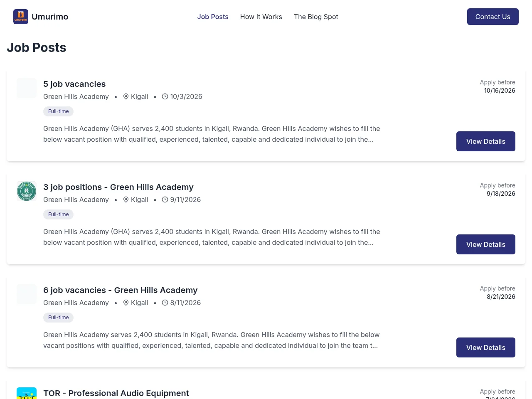Click the Contact Us button
532x399 pixels.
coord(493,17)
